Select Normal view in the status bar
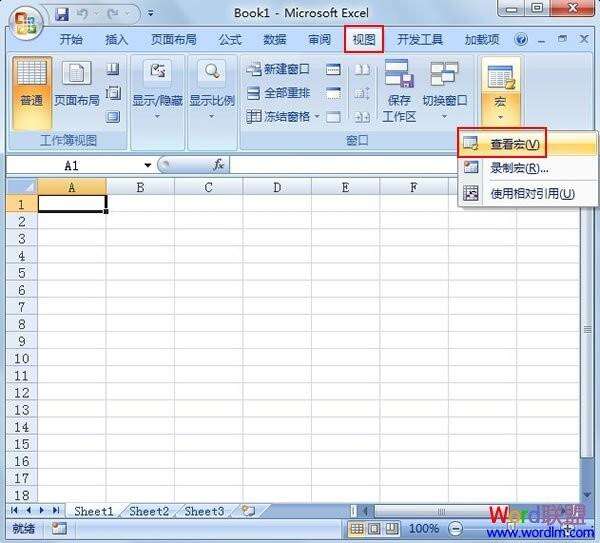 pyautogui.click(x=356, y=529)
